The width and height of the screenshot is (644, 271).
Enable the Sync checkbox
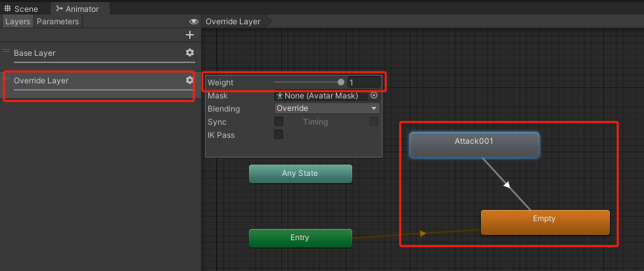[x=279, y=121]
